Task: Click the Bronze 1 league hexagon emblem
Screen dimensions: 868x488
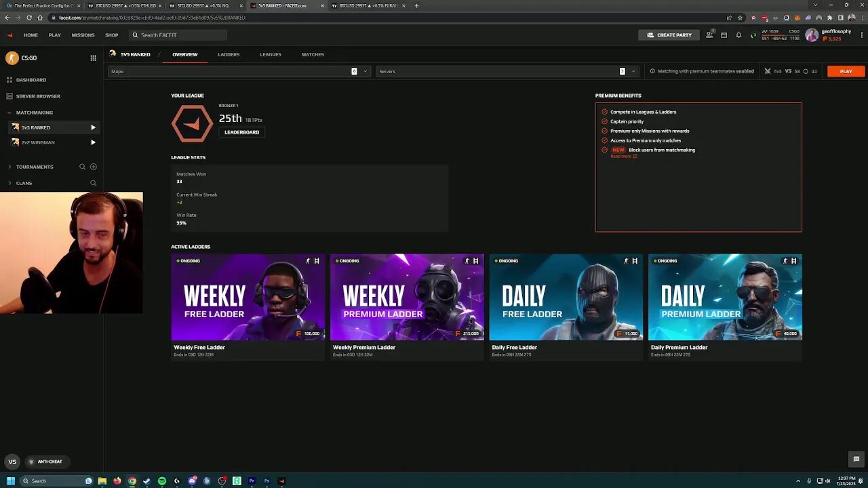Action: pyautogui.click(x=192, y=123)
